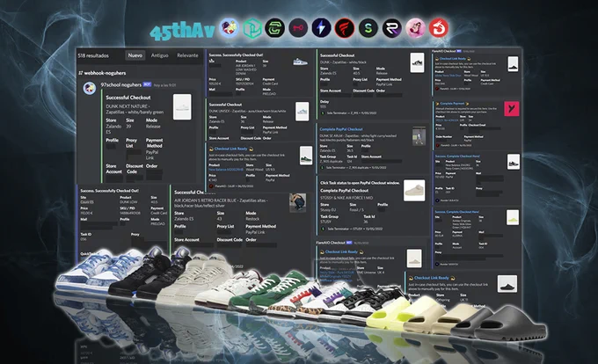Open Checkout Link Ready link for New Balance M2002RHB
Screen dimensions: 598x364
coord(230,149)
